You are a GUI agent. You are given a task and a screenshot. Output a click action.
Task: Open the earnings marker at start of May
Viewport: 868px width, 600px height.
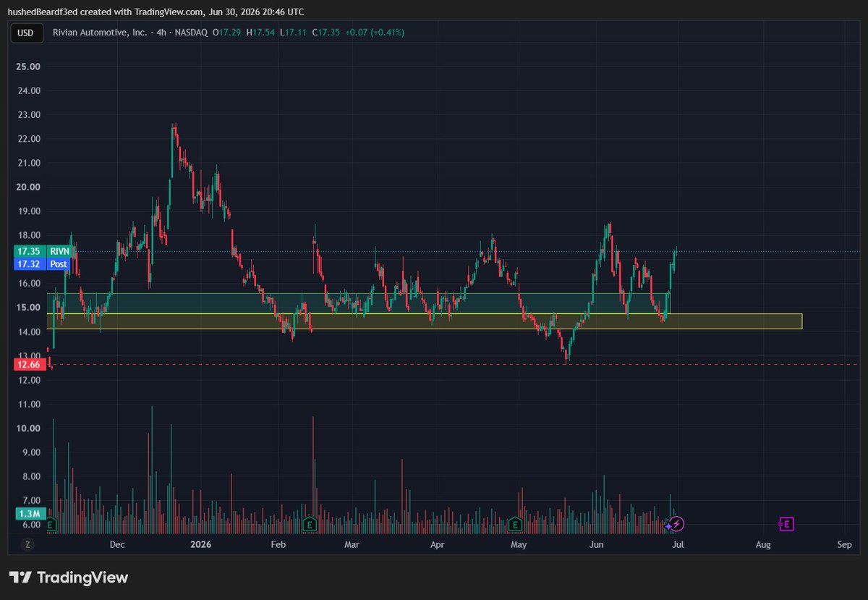(515, 523)
